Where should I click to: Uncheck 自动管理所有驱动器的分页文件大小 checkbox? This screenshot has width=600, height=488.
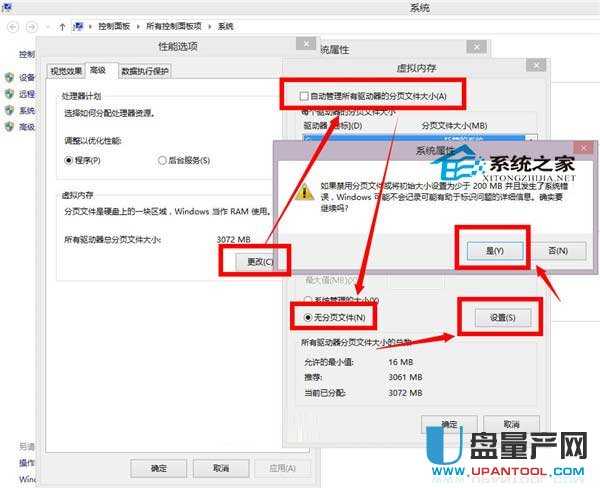click(x=305, y=96)
